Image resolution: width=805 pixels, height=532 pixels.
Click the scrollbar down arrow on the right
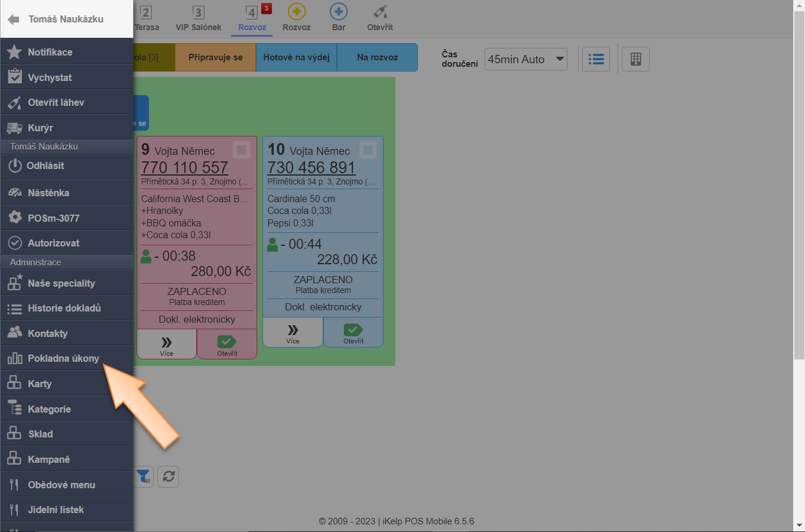click(799, 525)
